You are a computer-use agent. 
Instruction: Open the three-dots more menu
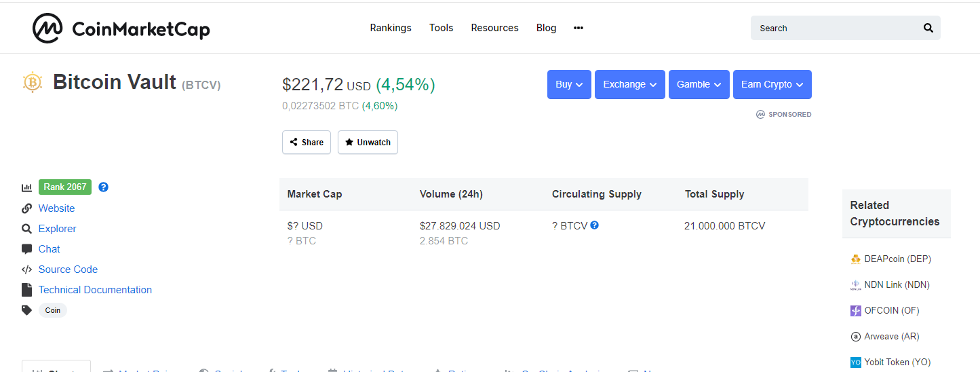click(579, 28)
